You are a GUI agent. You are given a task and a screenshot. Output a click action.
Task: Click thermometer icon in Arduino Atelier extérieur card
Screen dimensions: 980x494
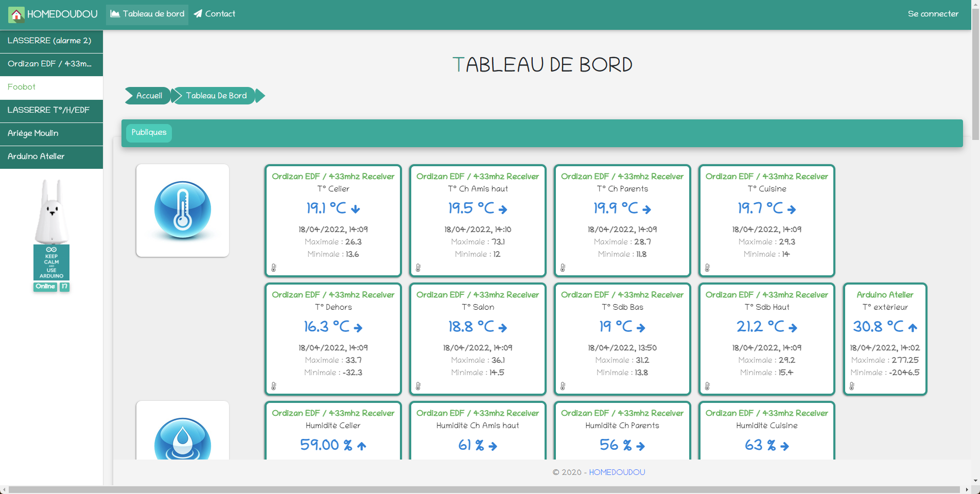click(852, 386)
